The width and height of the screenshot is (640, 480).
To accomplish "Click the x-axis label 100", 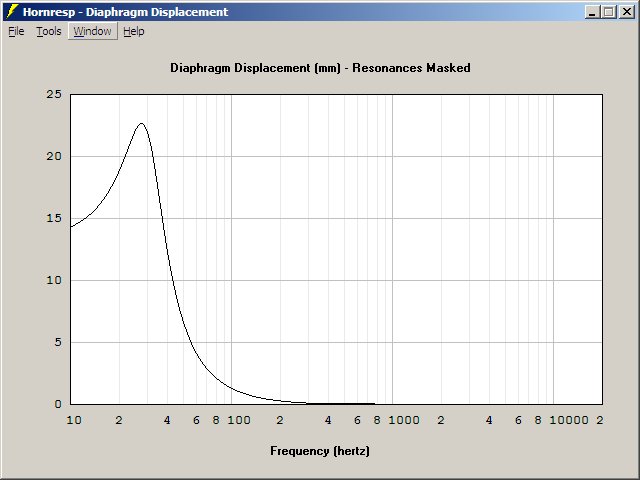I will coord(239,420).
